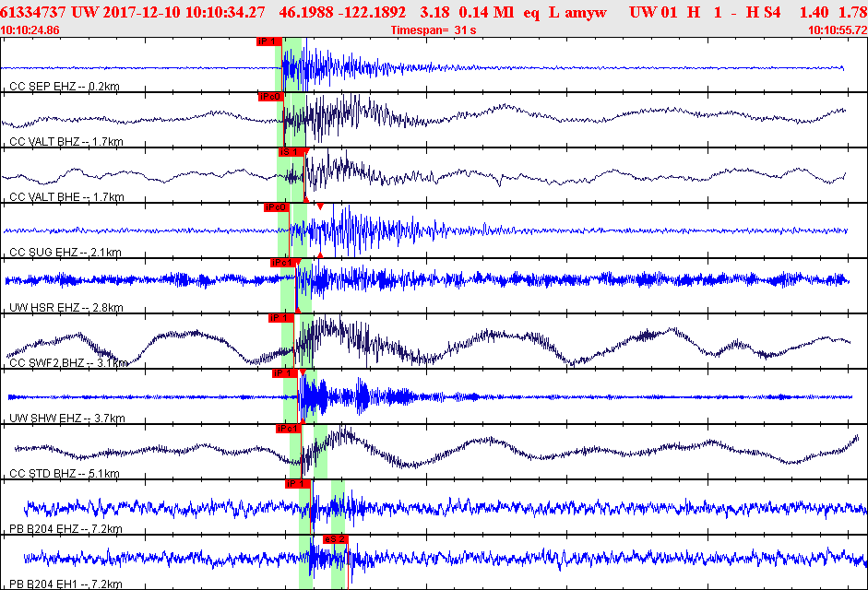The width and height of the screenshot is (868, 590).
Task: Click the H S4 text in header
Action: pyautogui.click(x=764, y=12)
